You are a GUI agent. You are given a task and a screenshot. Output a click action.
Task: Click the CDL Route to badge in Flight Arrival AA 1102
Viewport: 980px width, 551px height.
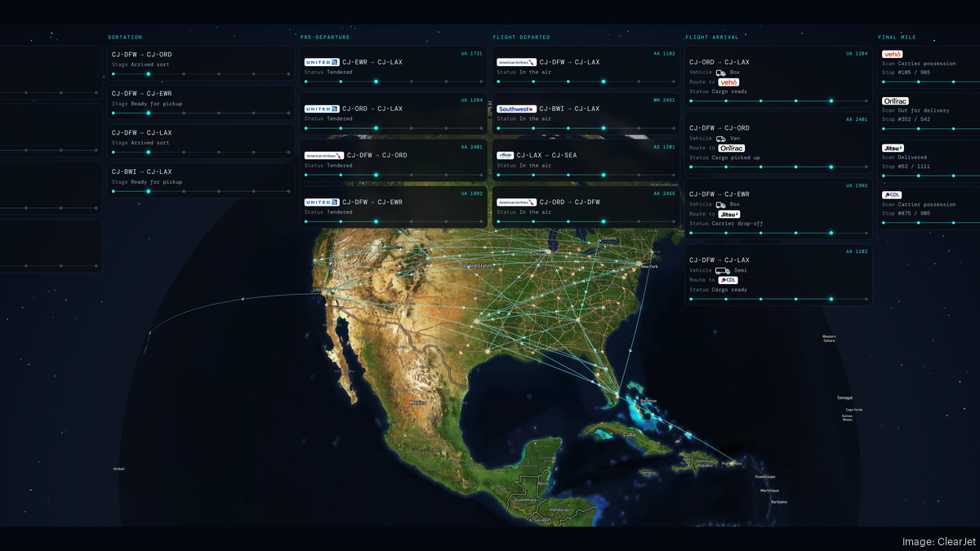(728, 280)
